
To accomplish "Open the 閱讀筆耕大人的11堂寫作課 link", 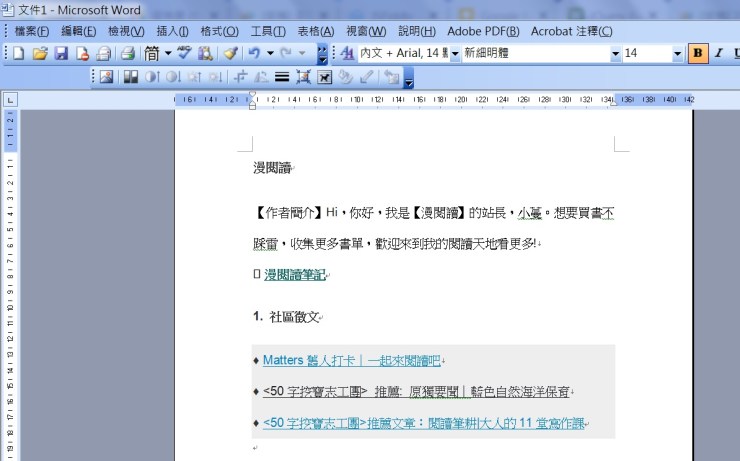I will 423,423.
